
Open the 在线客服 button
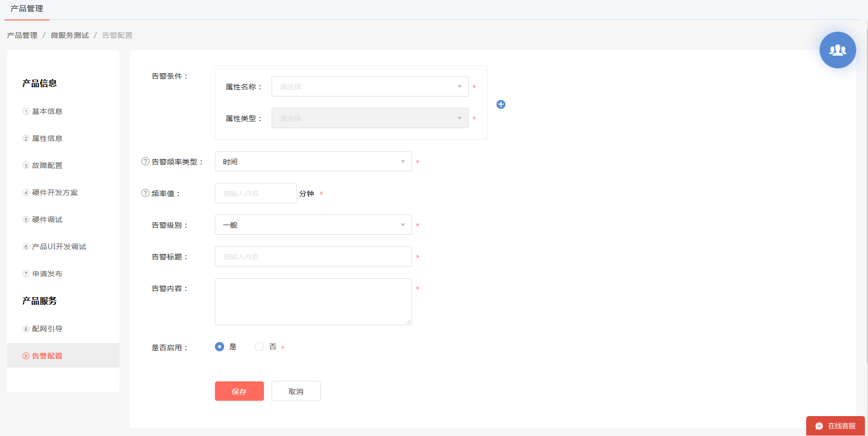click(835, 426)
